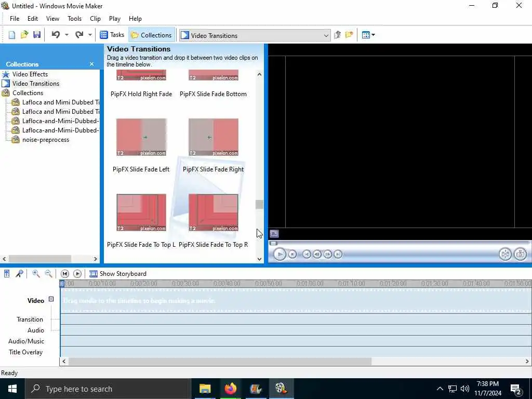Click the collections tree scroll right arrow
Image resolution: width=532 pixels, height=399 pixels.
point(96,259)
